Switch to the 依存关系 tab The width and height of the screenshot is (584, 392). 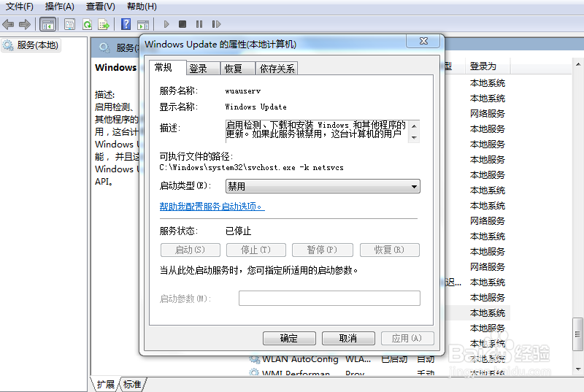pyautogui.click(x=277, y=69)
